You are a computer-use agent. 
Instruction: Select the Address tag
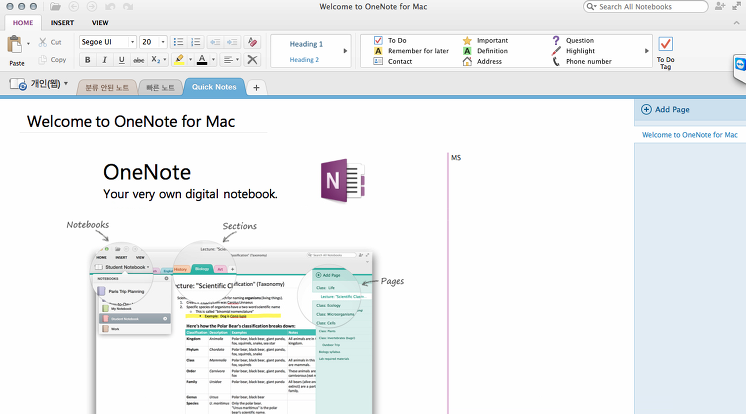pos(482,61)
